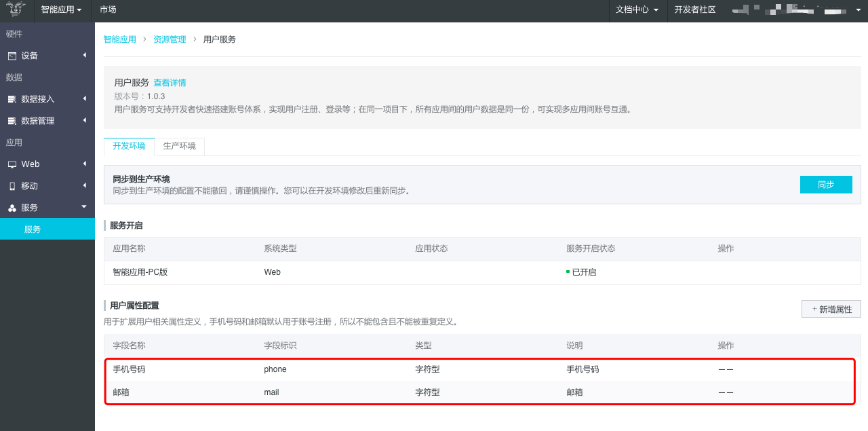Click the 服务开启状态 column header
The image size is (868, 431).
click(x=591, y=248)
